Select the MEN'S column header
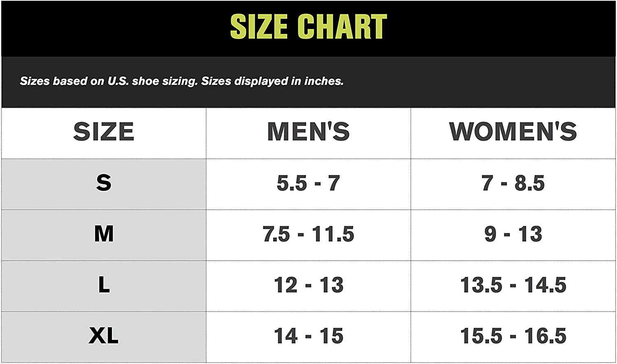617x364 pixels. pos(308,132)
